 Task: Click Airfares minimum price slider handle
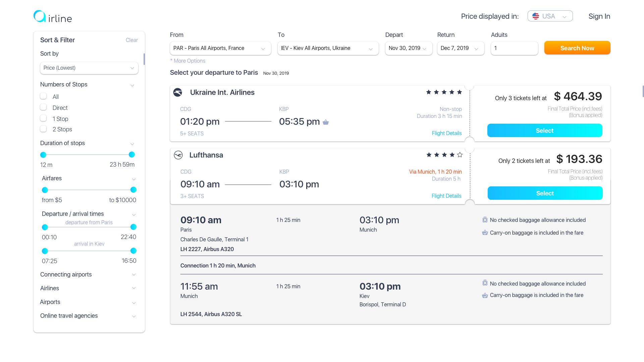(45, 190)
